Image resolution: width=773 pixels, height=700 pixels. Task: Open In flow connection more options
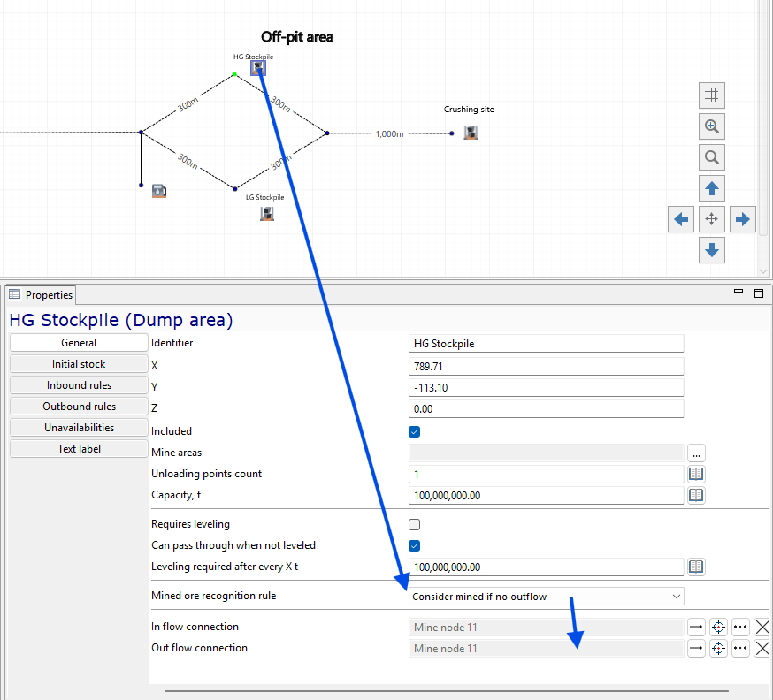pyautogui.click(x=740, y=628)
